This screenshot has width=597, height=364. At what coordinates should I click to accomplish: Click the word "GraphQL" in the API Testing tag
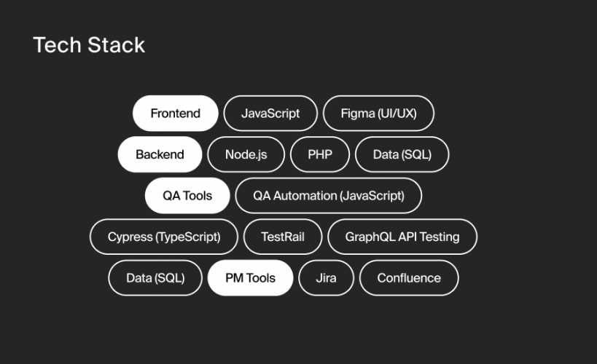(x=370, y=237)
